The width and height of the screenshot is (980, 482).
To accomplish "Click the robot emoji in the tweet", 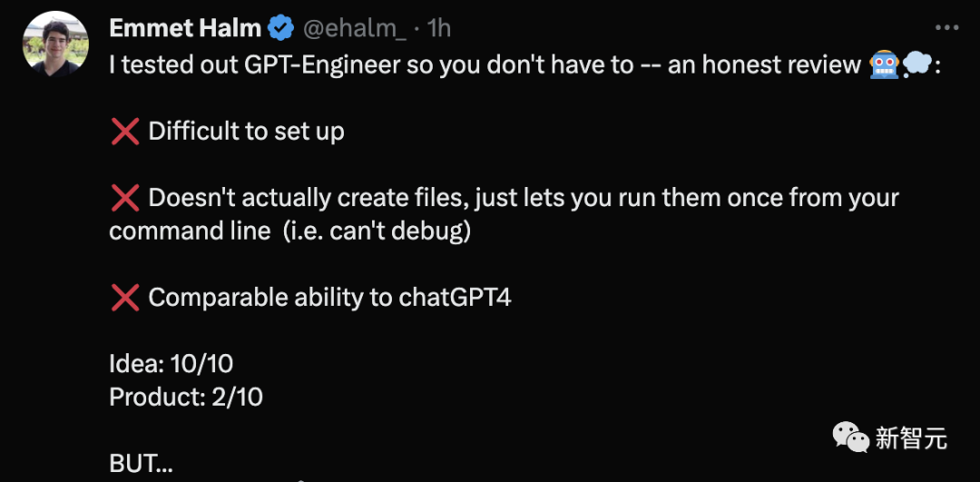I will coord(884,64).
